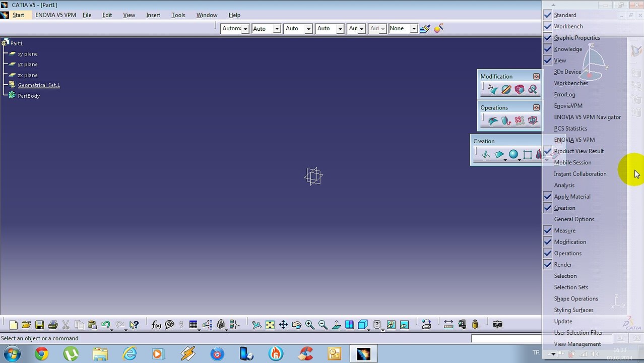Click the Windows Start orb

(x=12, y=354)
